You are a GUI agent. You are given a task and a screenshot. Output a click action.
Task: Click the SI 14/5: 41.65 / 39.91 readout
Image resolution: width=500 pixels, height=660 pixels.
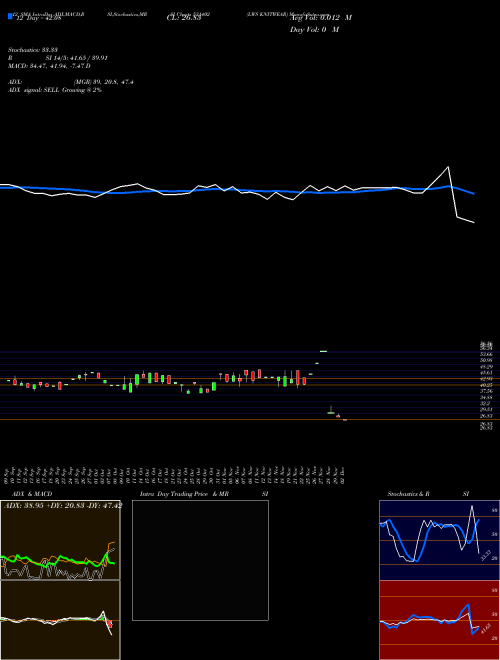click(x=77, y=58)
